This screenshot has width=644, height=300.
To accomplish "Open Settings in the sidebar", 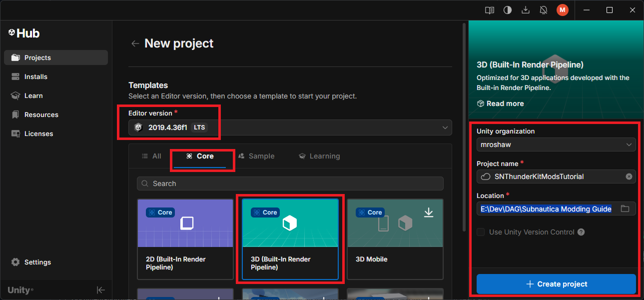I will click(56, 262).
